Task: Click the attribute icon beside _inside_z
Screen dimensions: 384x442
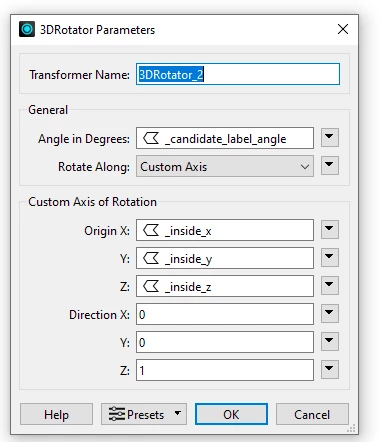Action: point(151,286)
